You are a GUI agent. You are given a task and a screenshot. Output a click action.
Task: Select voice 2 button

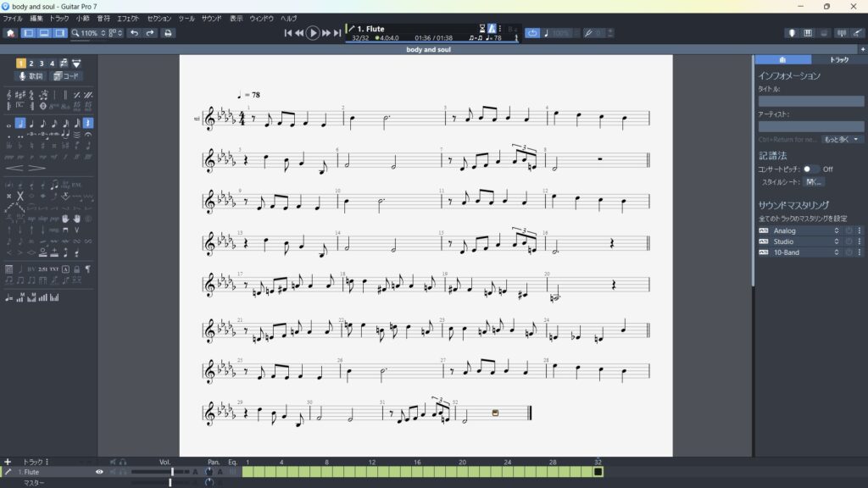tap(31, 63)
